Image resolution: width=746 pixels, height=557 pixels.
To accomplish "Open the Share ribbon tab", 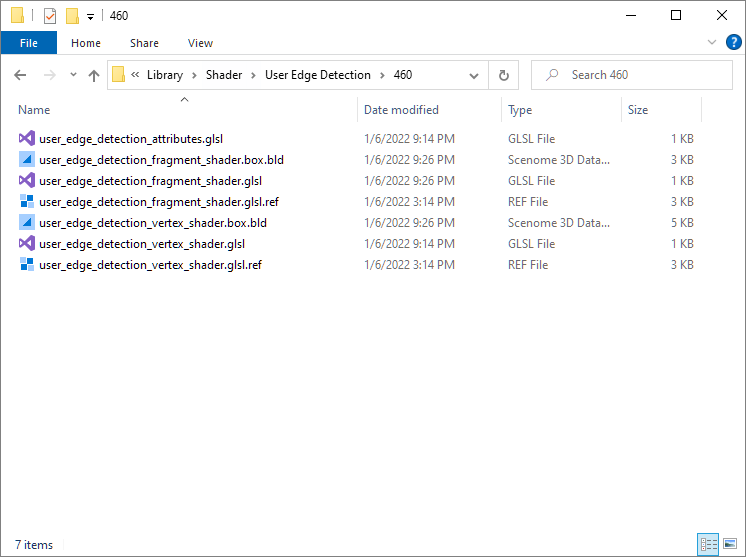I will pos(144,43).
